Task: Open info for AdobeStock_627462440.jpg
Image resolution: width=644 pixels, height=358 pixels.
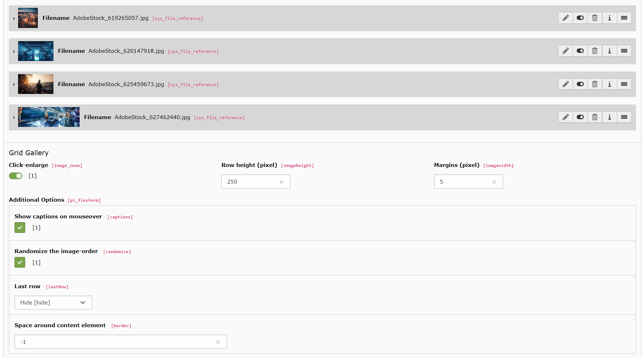Action: (x=609, y=117)
